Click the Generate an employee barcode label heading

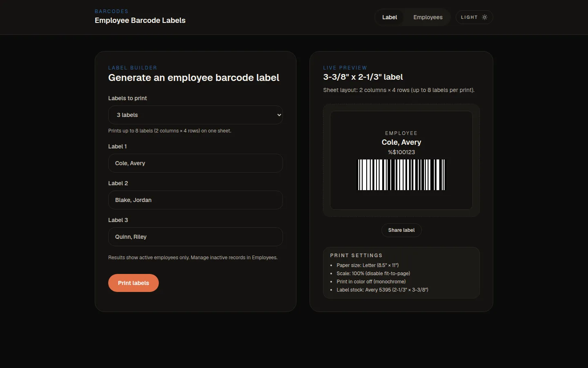coord(194,78)
